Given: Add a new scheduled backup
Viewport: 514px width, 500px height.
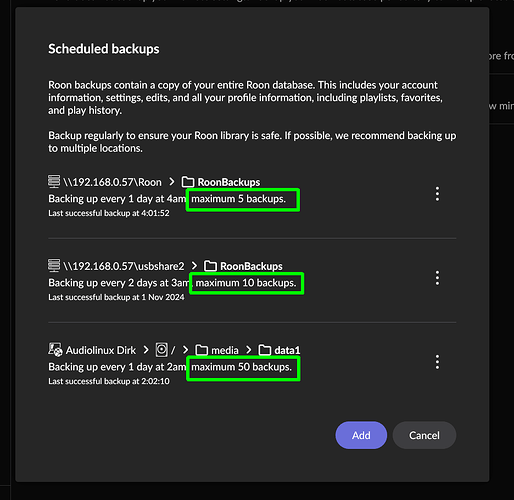Looking at the screenshot, I should point(361,435).
